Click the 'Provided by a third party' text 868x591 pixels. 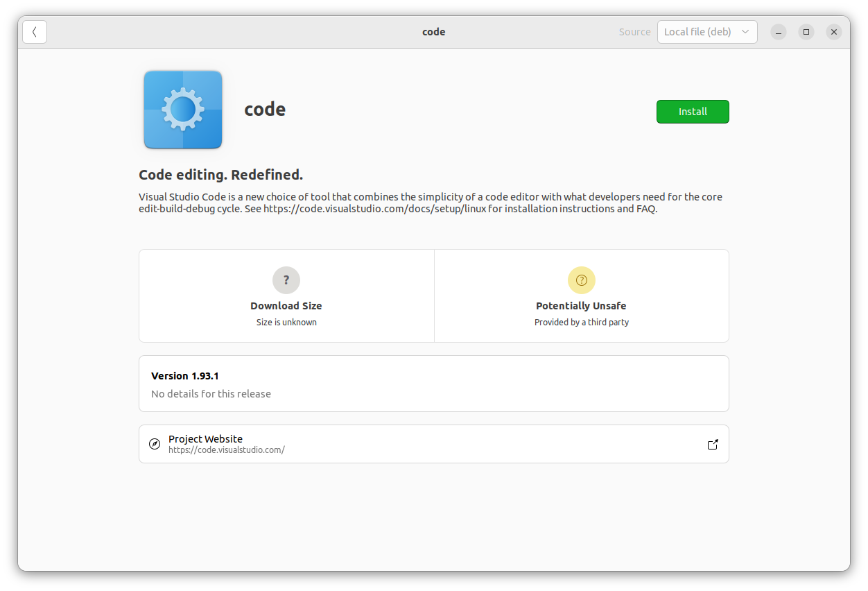coord(582,323)
